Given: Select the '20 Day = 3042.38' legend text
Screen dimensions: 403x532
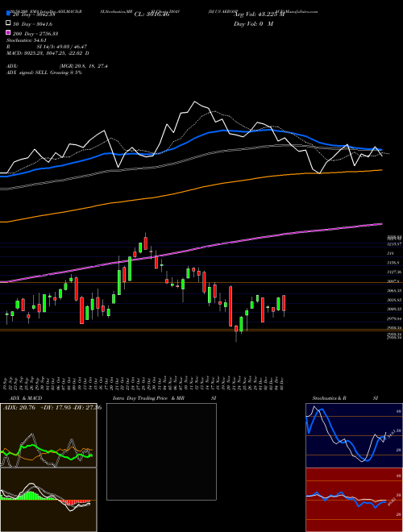Looking at the screenshot, I should tap(34, 15).
